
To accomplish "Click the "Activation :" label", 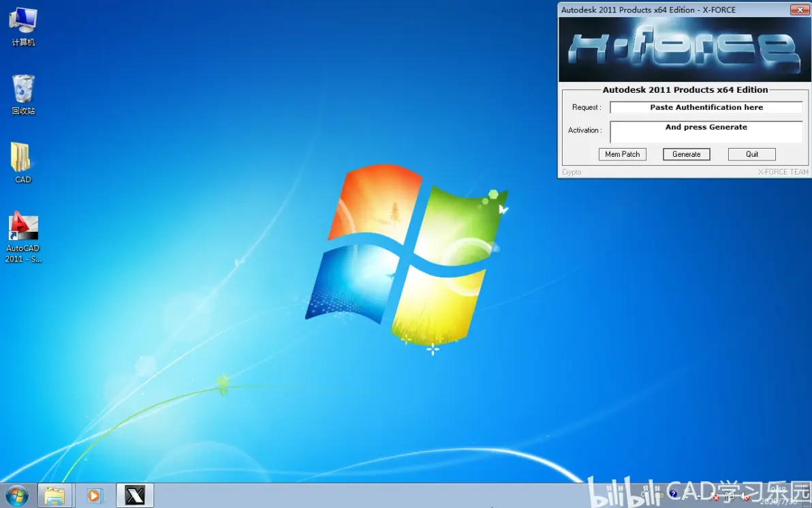I will (x=584, y=130).
